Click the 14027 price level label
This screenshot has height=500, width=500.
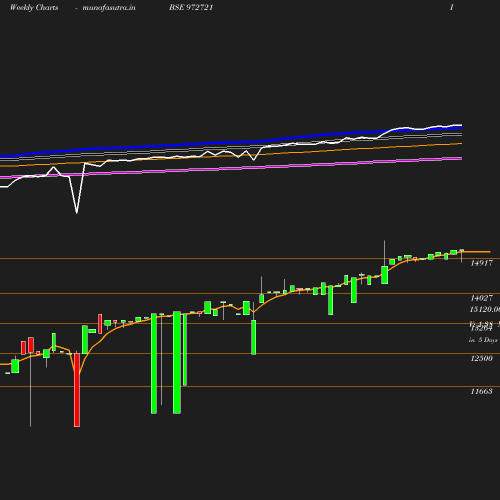point(481,298)
